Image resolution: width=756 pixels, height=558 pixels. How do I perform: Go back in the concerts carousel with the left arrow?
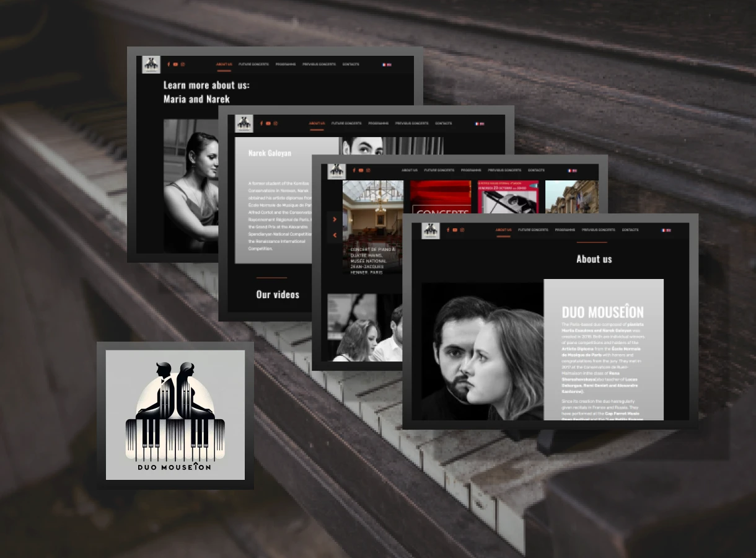[335, 235]
